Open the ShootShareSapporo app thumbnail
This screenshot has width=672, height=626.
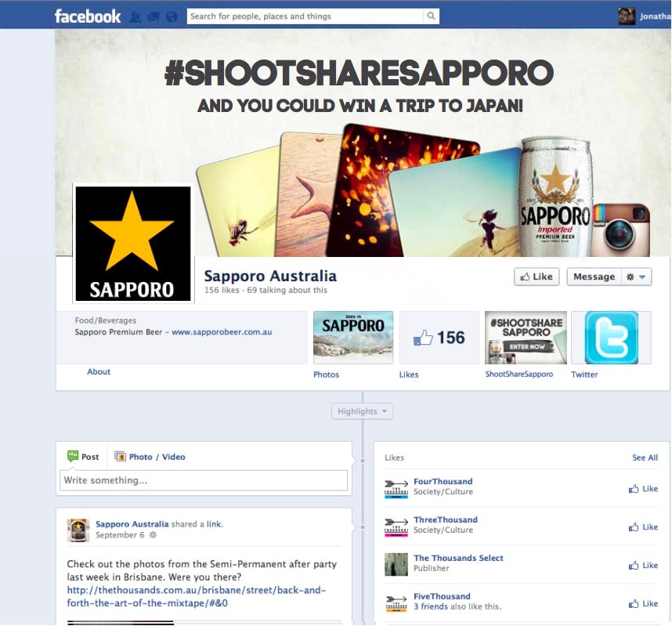pos(526,338)
